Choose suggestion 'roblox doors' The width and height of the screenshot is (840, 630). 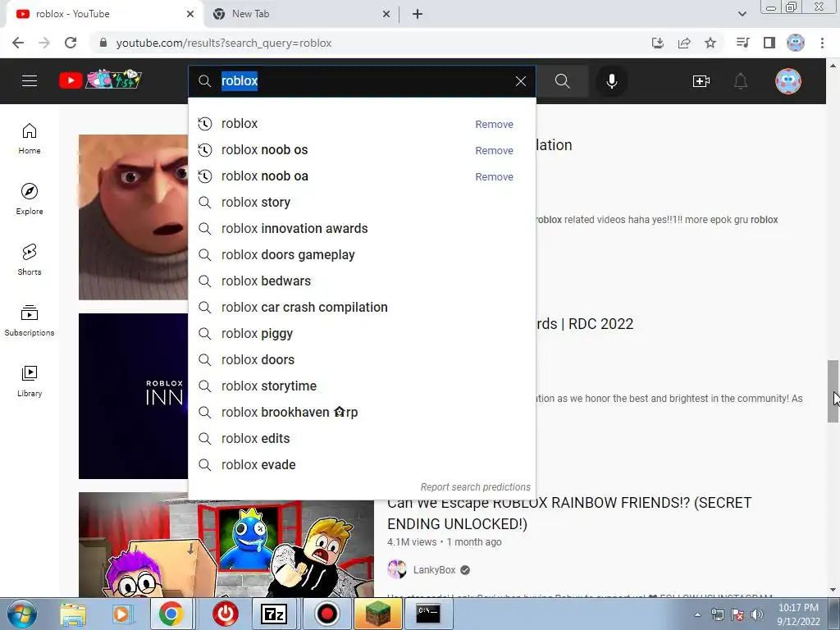tap(362, 360)
